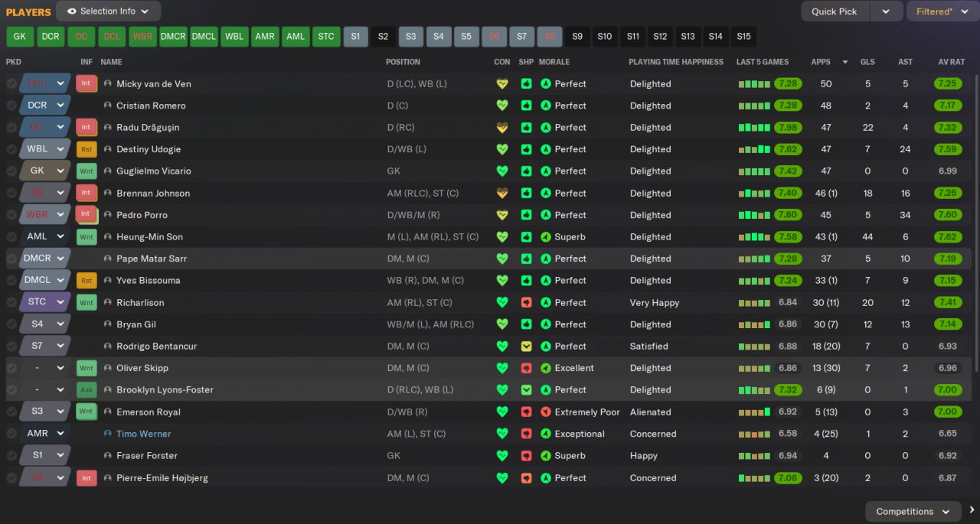This screenshot has height=524, width=980.
Task: Toggle selection circle for Pape Matar Sarr
Action: 11,259
